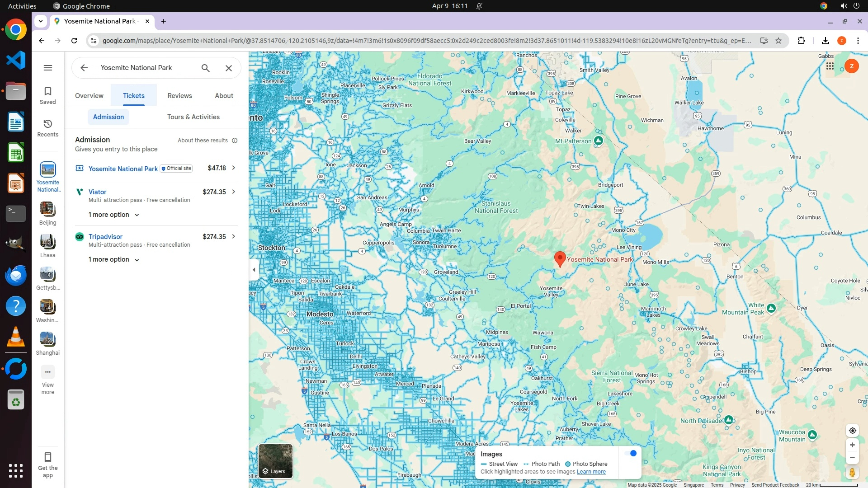Open the Layers map thumbnail
868x488 pixels.
[x=275, y=461]
